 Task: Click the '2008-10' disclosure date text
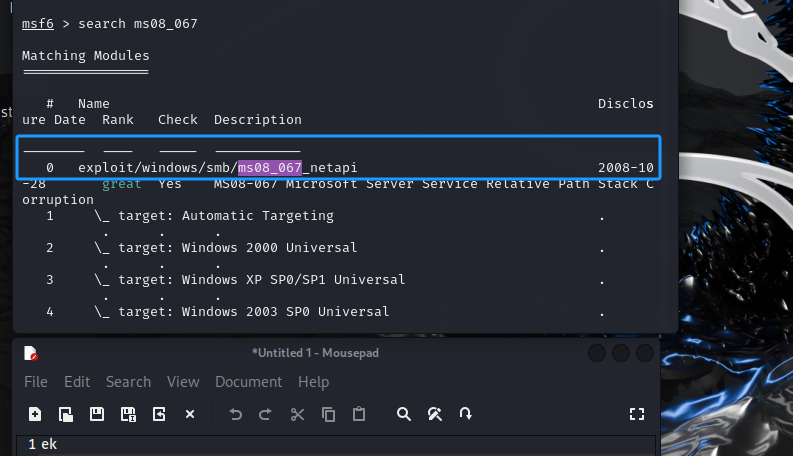626,167
